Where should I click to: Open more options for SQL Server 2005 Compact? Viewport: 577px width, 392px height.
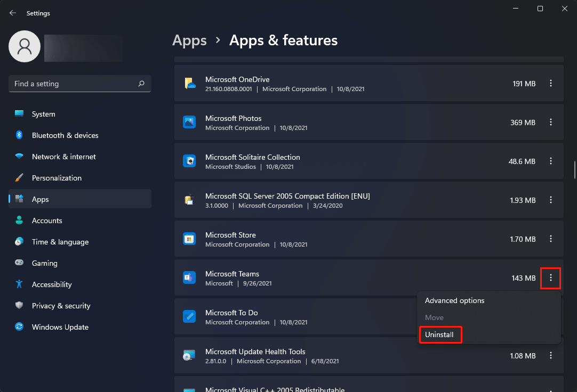point(550,200)
